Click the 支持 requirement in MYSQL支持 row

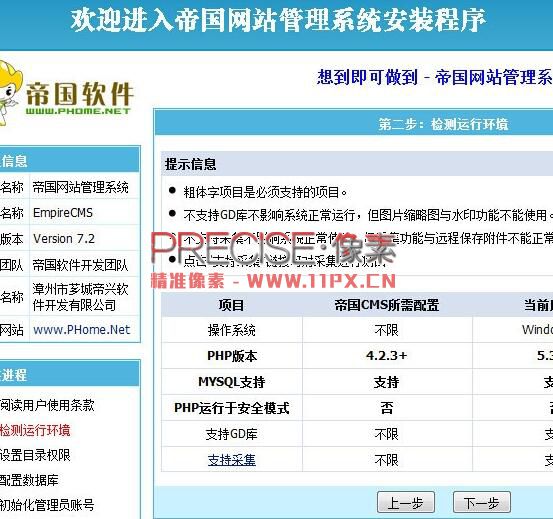(387, 382)
